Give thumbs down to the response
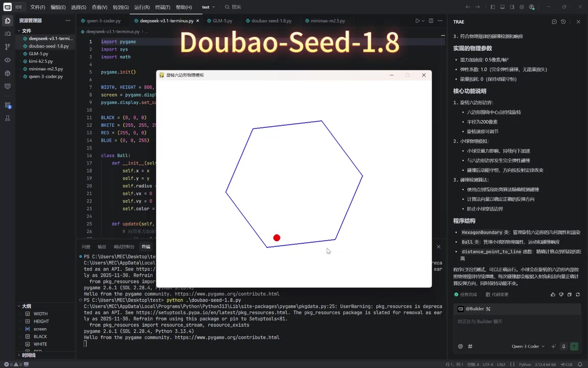The height and width of the screenshot is (368, 588). point(561,294)
